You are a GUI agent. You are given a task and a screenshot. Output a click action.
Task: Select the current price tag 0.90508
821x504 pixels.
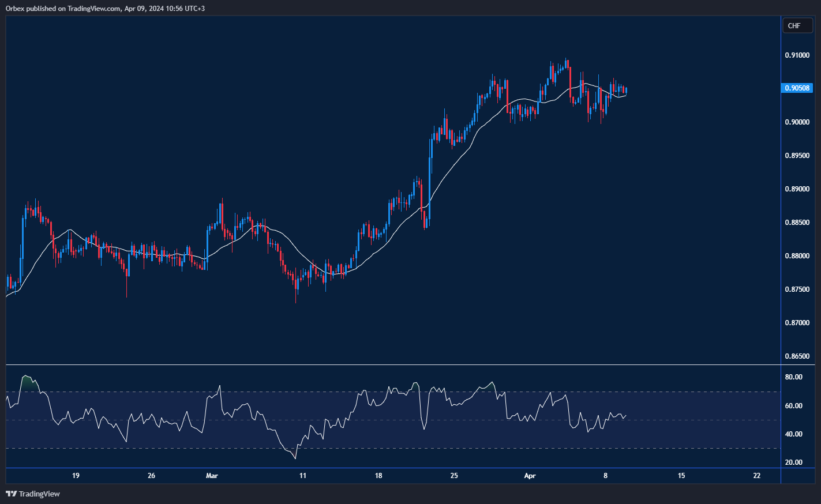tap(797, 88)
